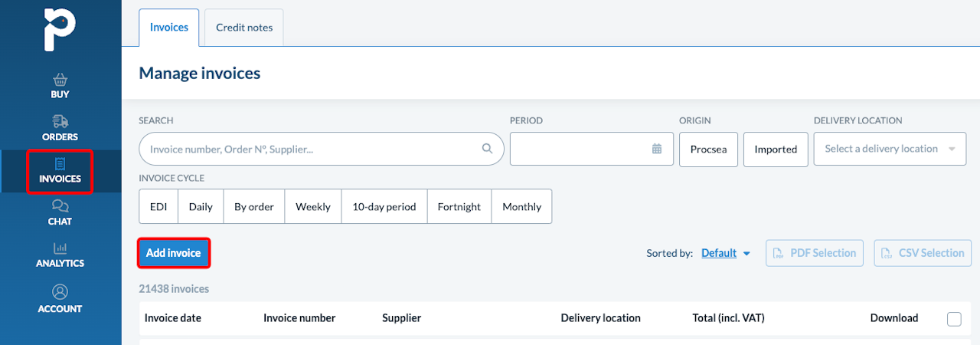Click the Procsea logo icon
Image resolution: width=980 pixels, height=345 pixels.
point(60,29)
